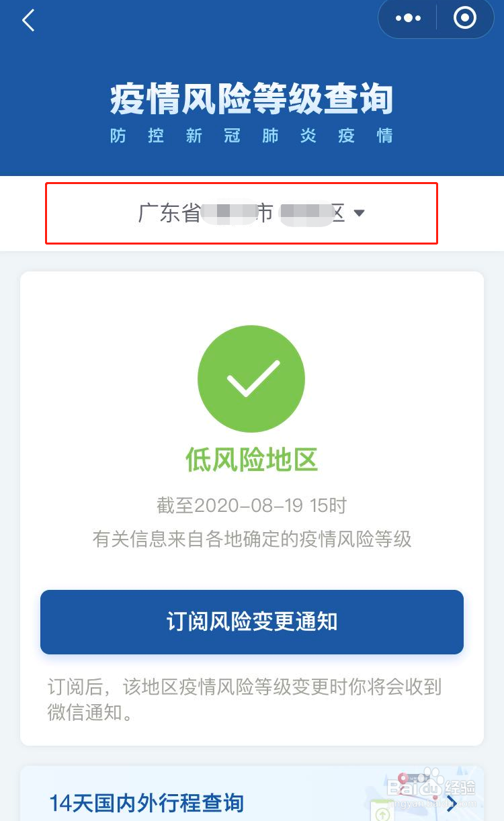Screen dimensions: 504x821
Task: Click the up-arrow circle icon in the itinerary card
Action: coord(382,814)
